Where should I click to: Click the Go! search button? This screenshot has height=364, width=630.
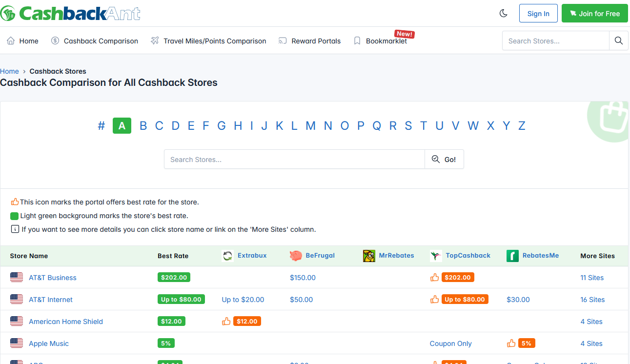click(x=444, y=159)
